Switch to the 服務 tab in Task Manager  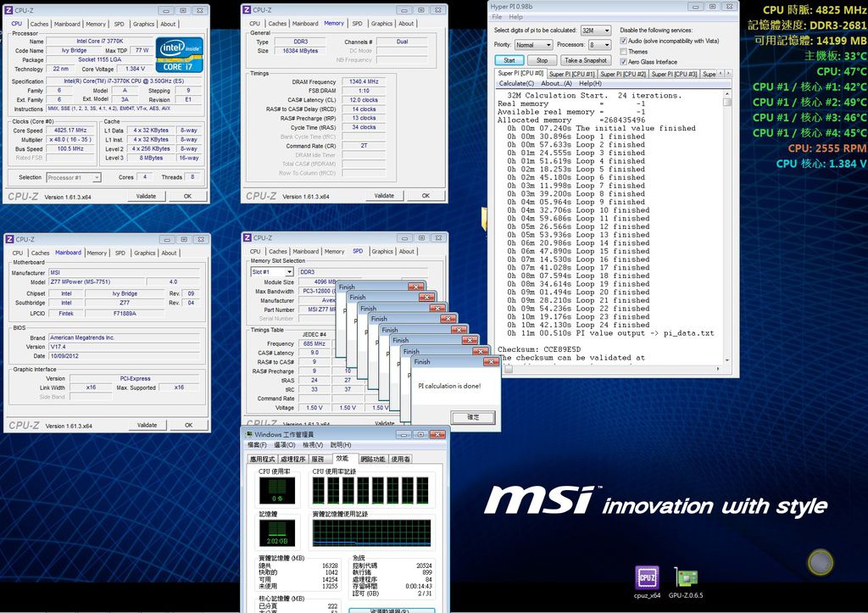318,459
